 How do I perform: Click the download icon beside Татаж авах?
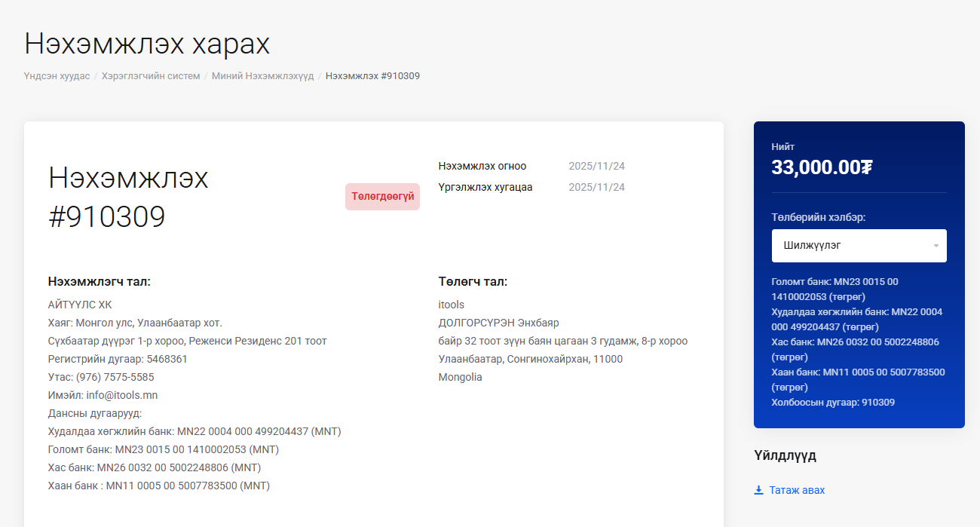point(758,490)
